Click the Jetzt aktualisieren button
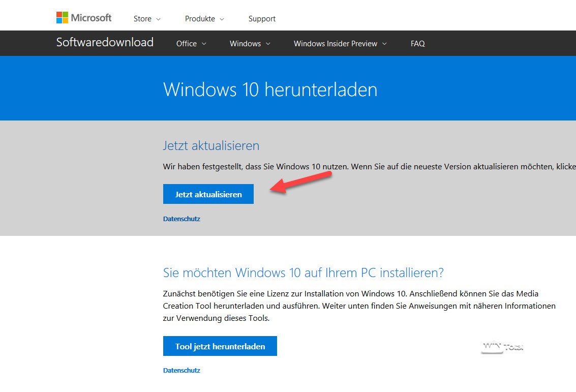Screen dimensions: 576x392 [x=208, y=194]
